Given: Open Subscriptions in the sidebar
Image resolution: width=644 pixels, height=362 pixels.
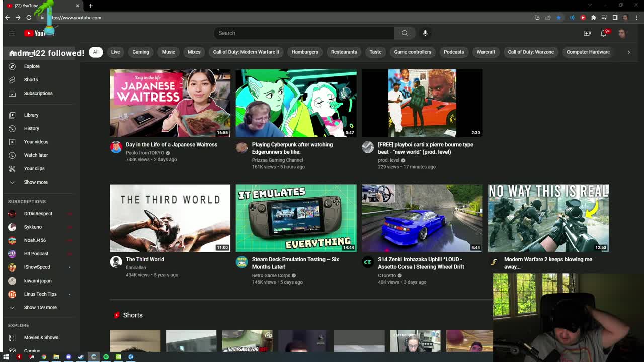Looking at the screenshot, I should (40, 93).
